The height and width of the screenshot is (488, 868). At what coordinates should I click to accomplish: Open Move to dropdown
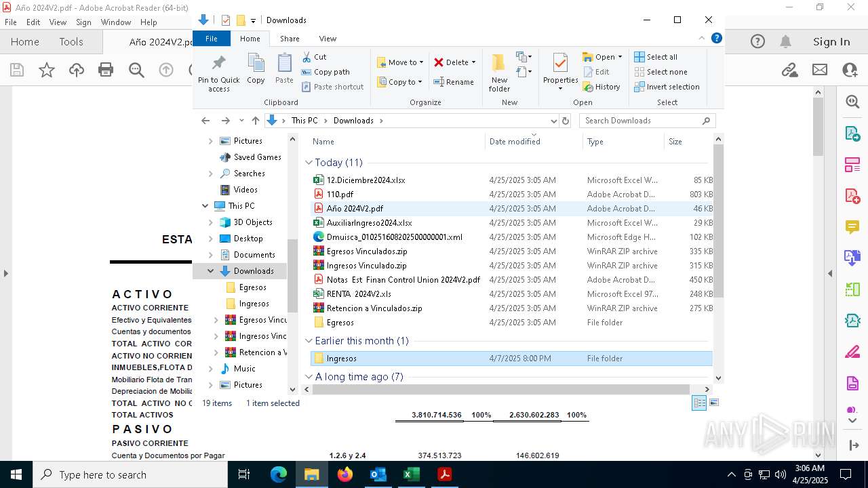point(400,62)
